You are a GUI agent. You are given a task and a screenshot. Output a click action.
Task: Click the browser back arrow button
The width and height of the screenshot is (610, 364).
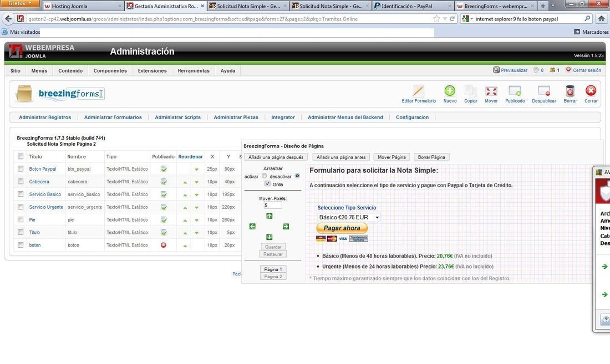coord(8,19)
